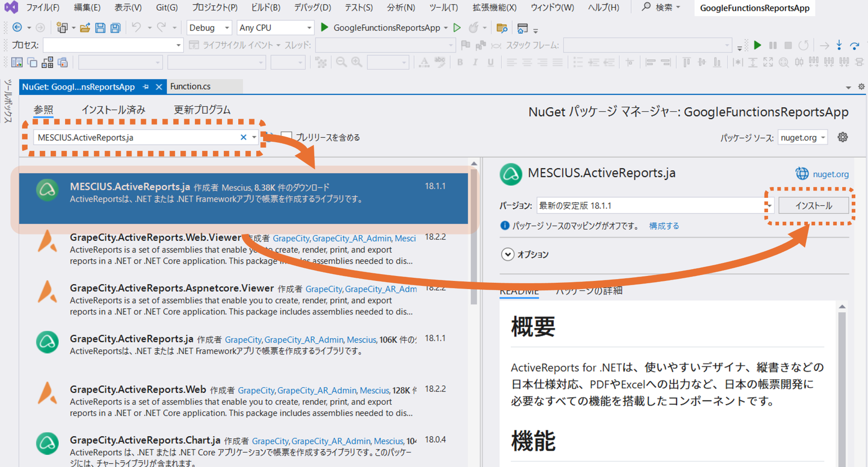Screen dimensions: 868x467
Task: Click the search magnifier icon in menu bar
Action: tap(646, 7)
